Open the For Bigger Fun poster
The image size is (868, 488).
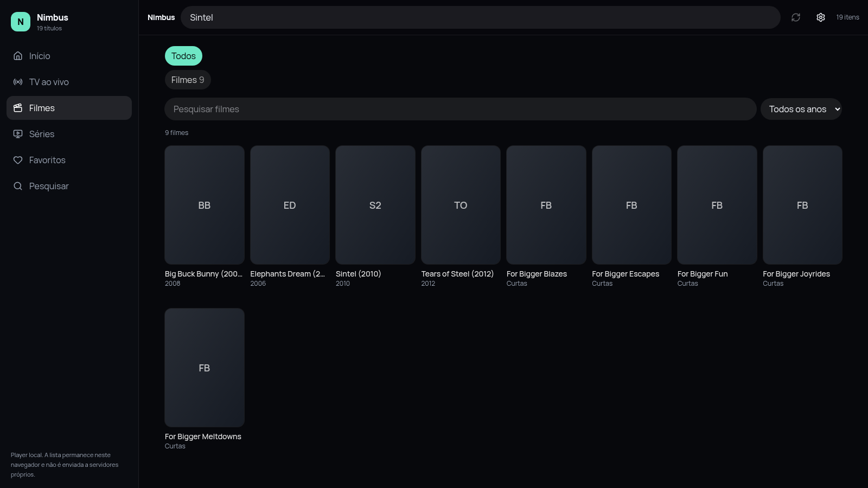tap(717, 205)
